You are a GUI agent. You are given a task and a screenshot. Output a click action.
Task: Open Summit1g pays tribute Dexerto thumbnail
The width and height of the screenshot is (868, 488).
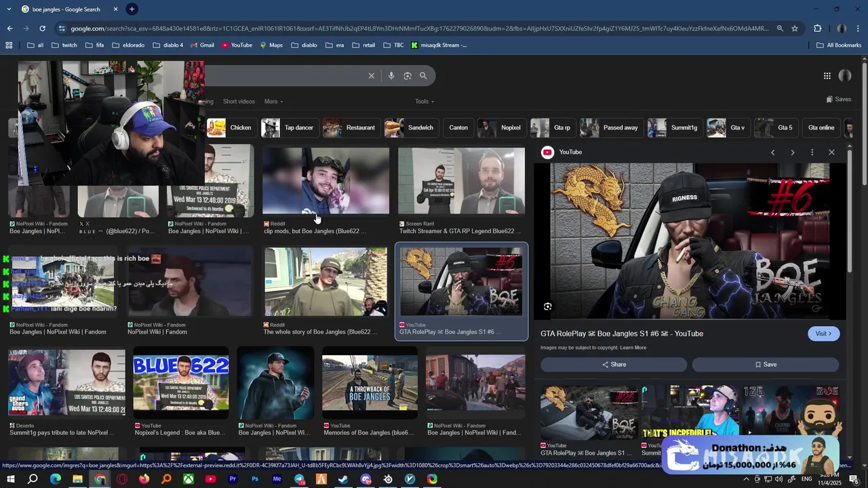[x=66, y=383]
